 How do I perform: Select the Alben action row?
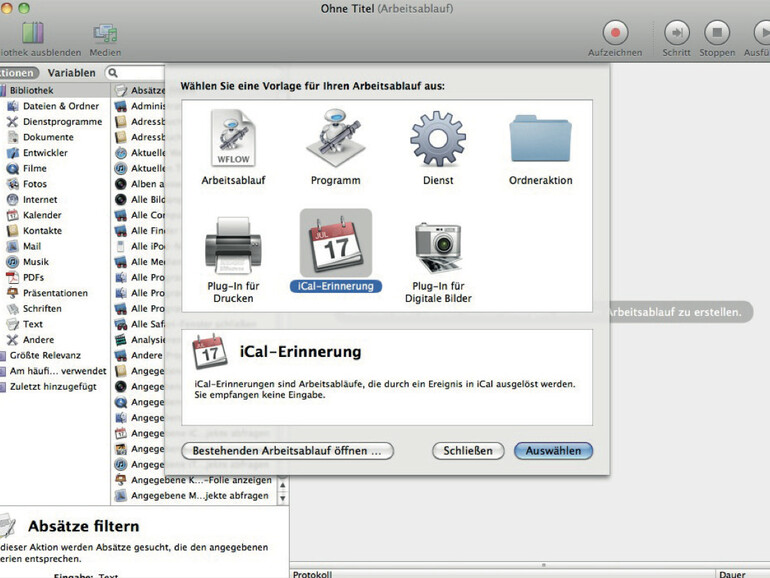point(139,184)
